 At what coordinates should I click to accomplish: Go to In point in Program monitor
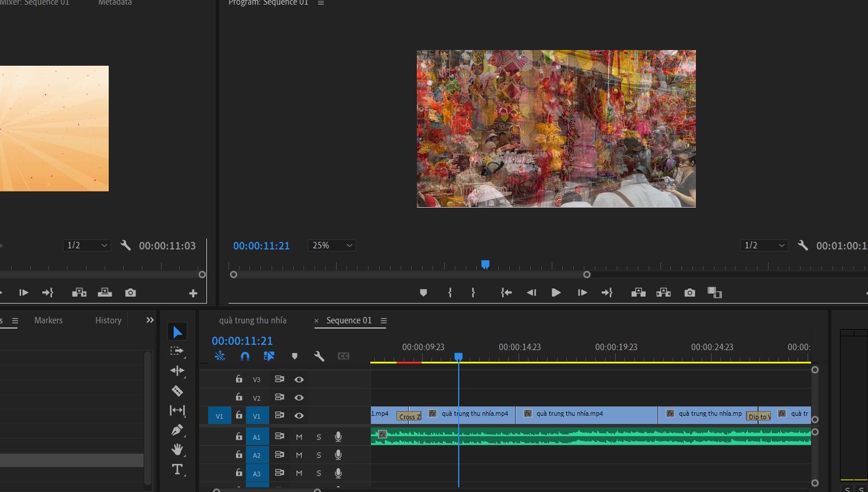tap(506, 293)
